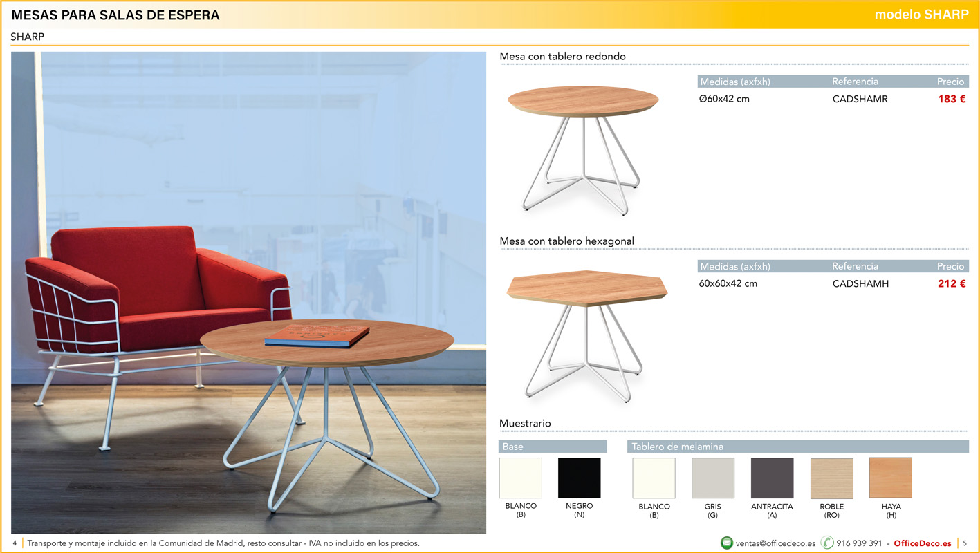980x553 pixels.
Task: Click the Referencia header of the hexagonal table
Action: 855,266
